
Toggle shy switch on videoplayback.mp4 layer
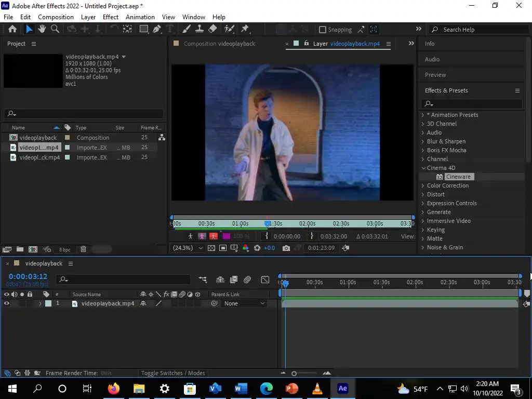(x=143, y=303)
